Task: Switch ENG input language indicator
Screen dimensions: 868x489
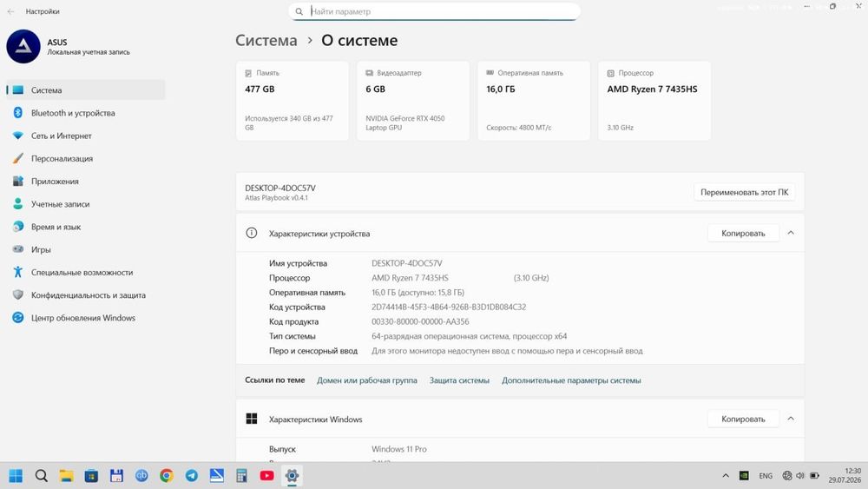Action: click(x=766, y=476)
